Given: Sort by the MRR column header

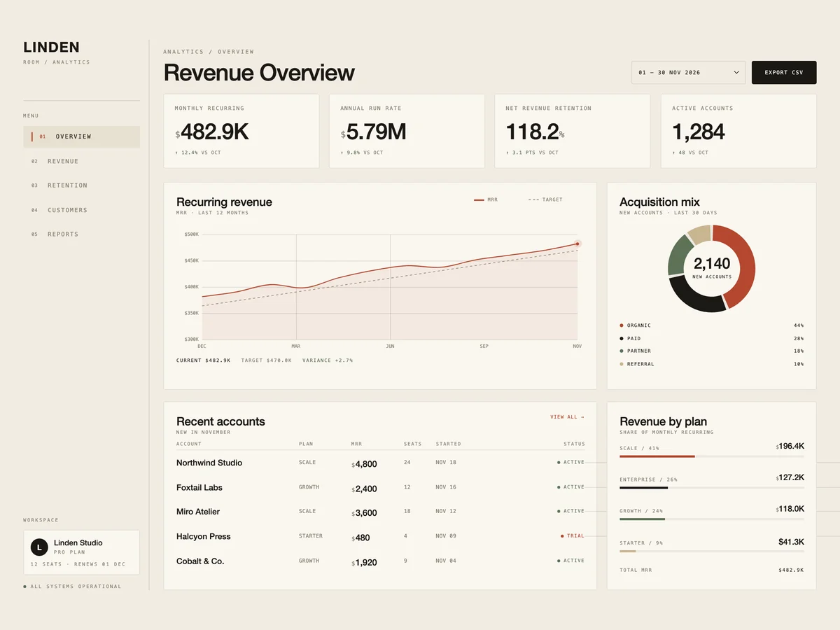Looking at the screenshot, I should click(357, 444).
